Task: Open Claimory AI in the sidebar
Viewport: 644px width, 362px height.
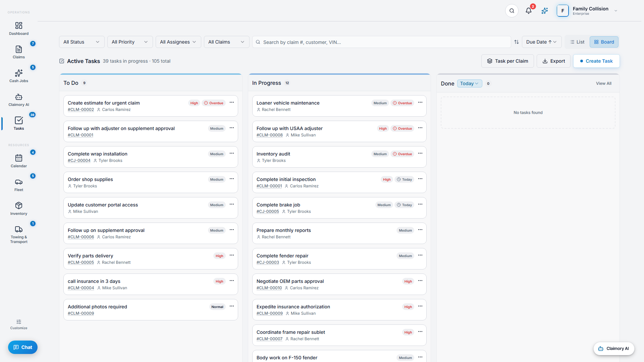Action: pyautogui.click(x=19, y=100)
